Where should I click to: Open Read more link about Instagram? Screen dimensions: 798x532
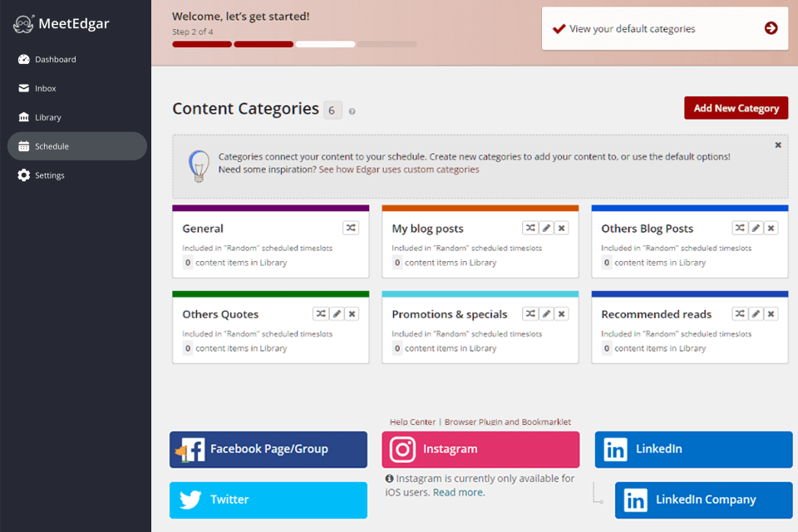point(459,492)
